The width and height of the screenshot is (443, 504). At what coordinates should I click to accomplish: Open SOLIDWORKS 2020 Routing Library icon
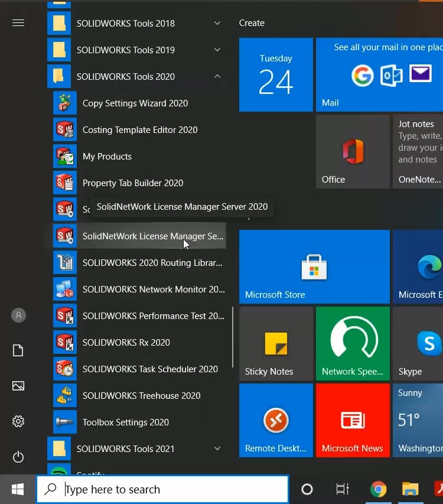point(65,262)
